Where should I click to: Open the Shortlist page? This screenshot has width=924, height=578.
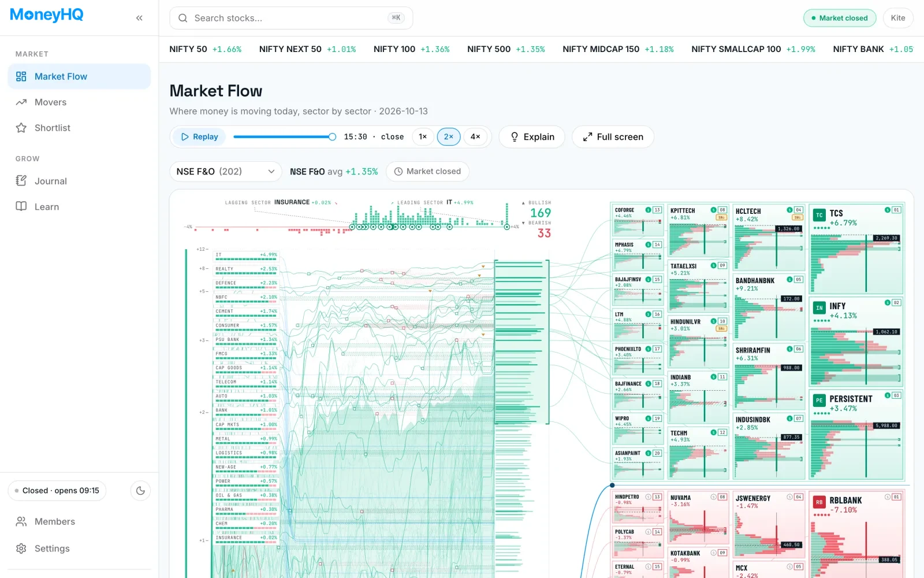[x=79, y=128]
